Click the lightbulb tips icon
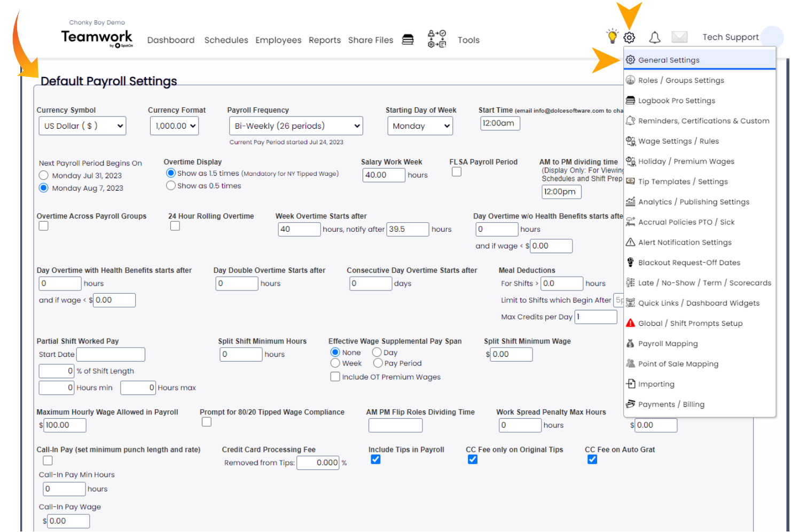 pyautogui.click(x=612, y=36)
